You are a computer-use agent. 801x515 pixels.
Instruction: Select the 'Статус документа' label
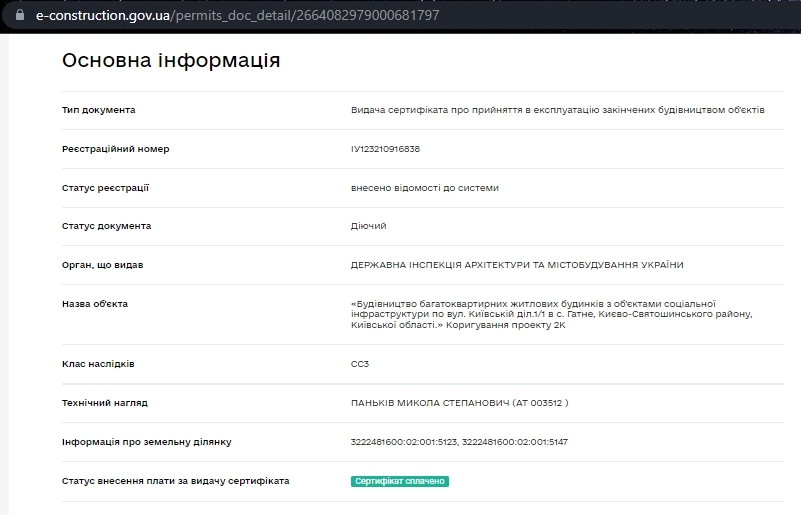pos(106,226)
